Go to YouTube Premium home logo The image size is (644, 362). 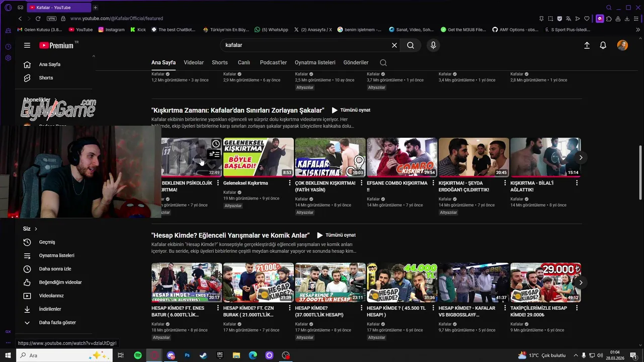pos(56,45)
